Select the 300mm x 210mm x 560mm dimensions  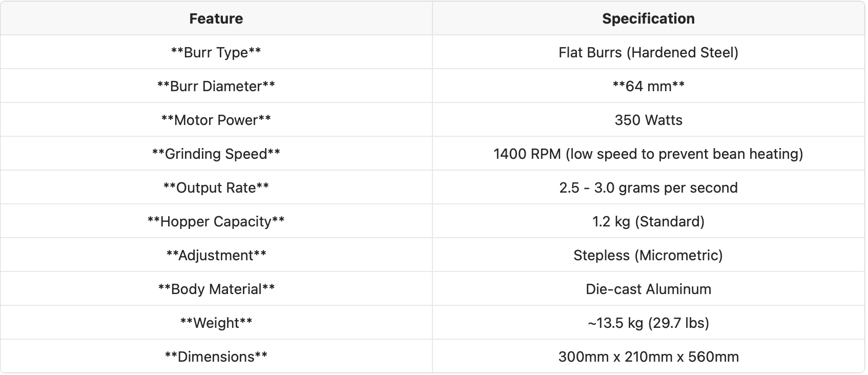(x=648, y=357)
